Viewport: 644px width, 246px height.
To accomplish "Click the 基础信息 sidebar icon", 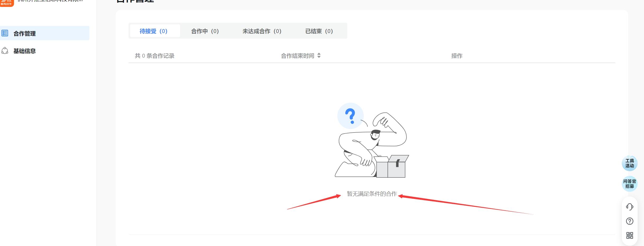I will click(x=5, y=51).
